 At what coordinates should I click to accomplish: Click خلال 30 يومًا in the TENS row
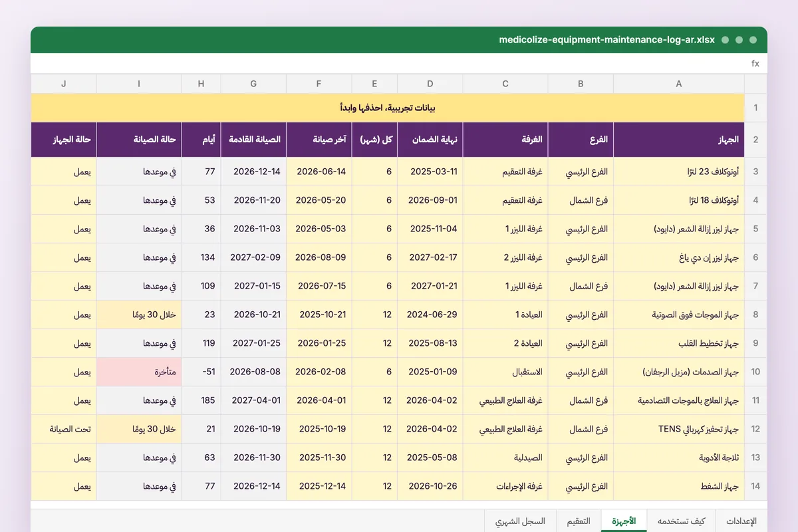click(x=139, y=429)
